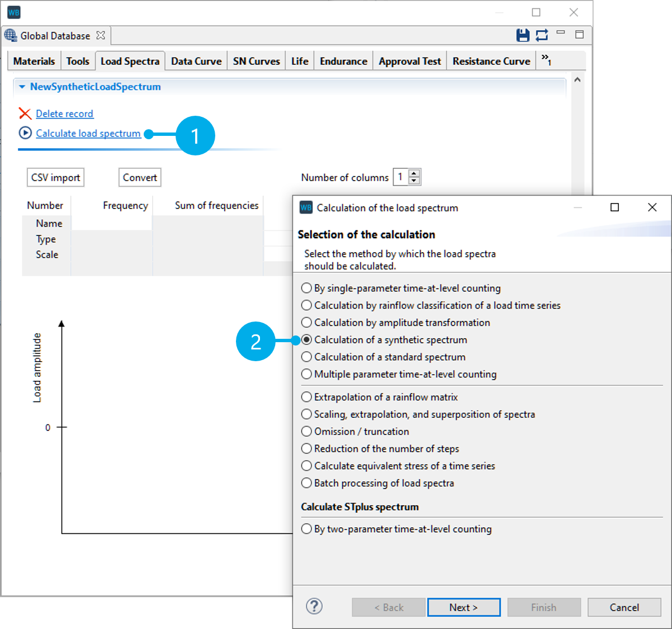Viewport: 672px width, 629px height.
Task: Maximize the Global Database view pane
Action: (x=579, y=34)
